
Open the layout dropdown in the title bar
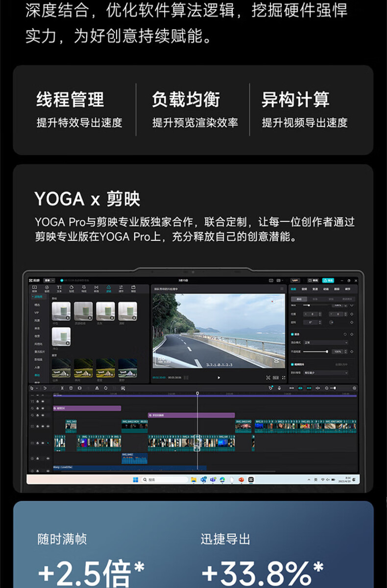[x=280, y=281]
